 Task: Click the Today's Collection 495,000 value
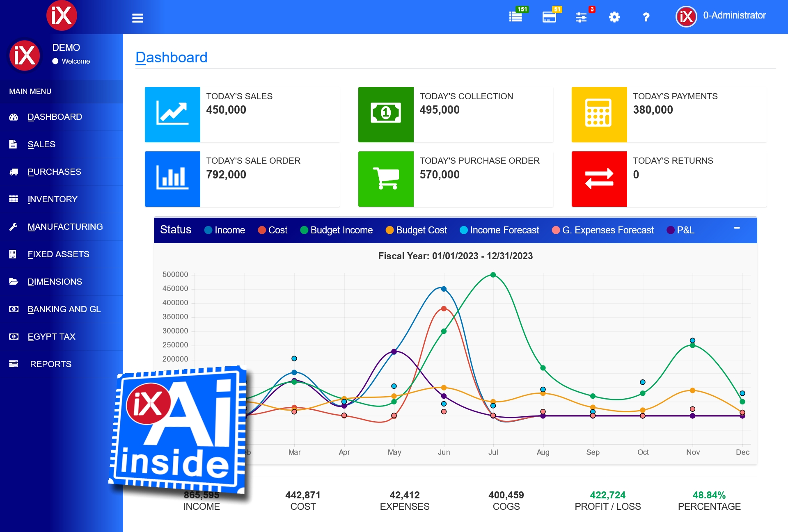pos(440,110)
